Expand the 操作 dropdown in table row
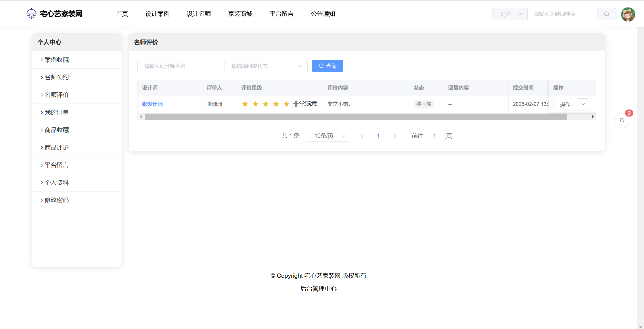This screenshot has width=644, height=329. (x=583, y=104)
